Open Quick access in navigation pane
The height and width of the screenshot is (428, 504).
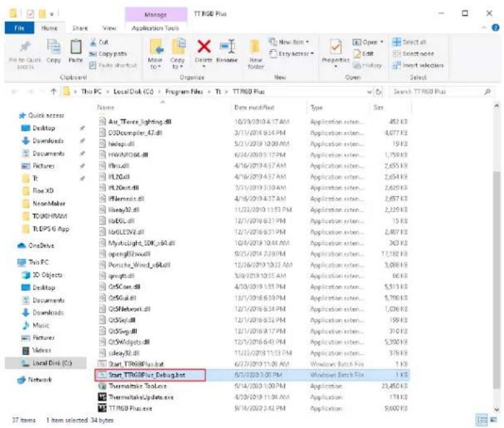[x=46, y=115]
